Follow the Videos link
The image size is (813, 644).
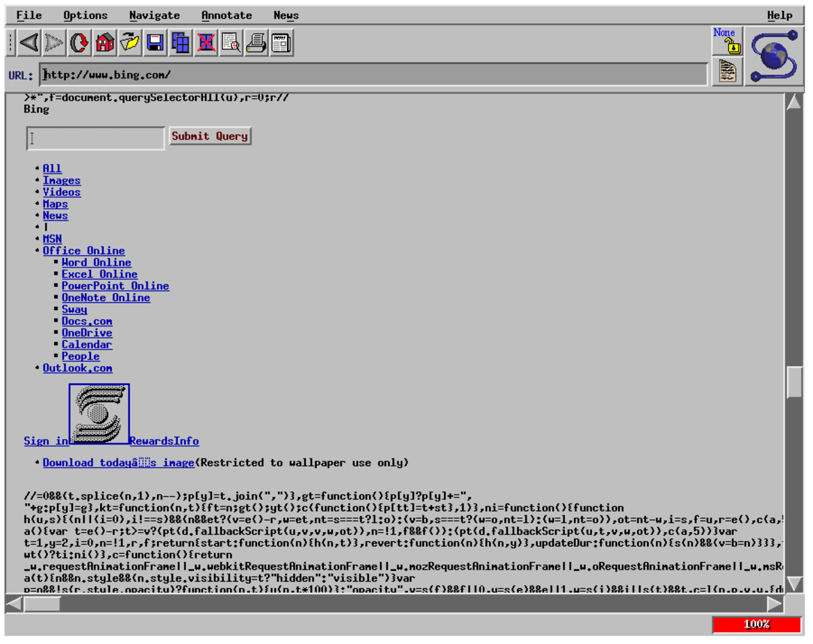(62, 192)
